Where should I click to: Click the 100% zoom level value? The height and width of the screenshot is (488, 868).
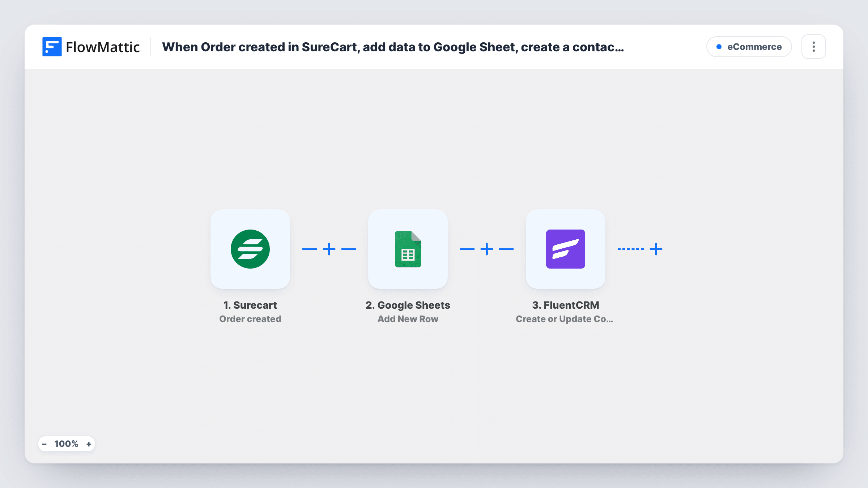point(66,444)
